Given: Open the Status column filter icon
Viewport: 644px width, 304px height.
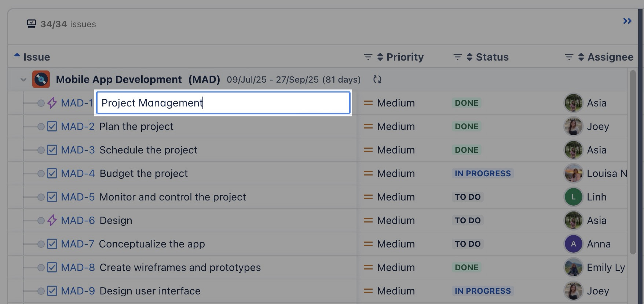Looking at the screenshot, I should [x=457, y=57].
